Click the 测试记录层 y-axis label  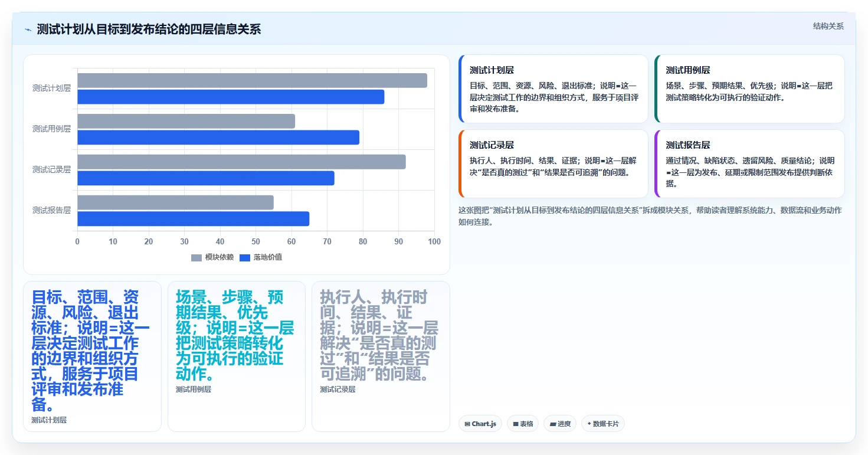click(x=51, y=169)
